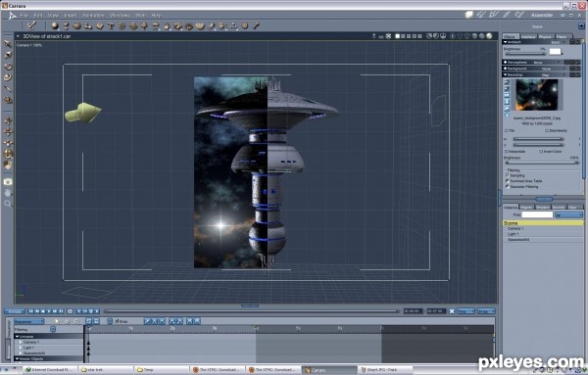Click the sequencer magnifier zoom icon
This screenshot has width=588, height=375.
(x=76, y=321)
